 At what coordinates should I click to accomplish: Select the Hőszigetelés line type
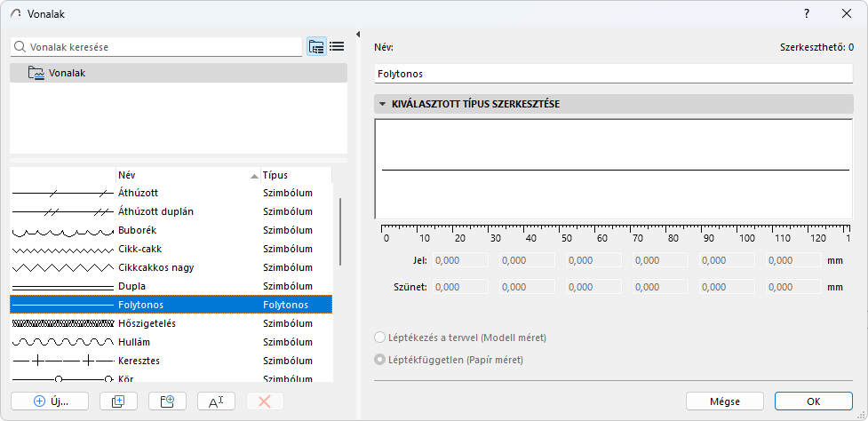[171, 323]
